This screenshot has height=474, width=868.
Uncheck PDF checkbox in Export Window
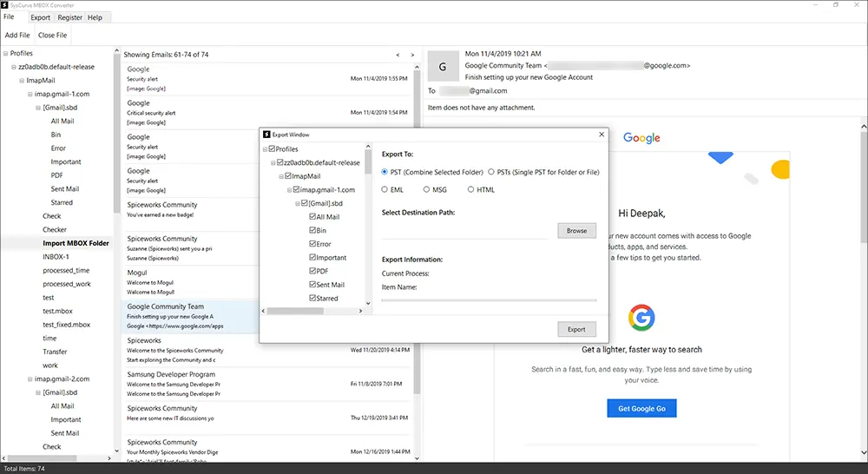click(312, 271)
